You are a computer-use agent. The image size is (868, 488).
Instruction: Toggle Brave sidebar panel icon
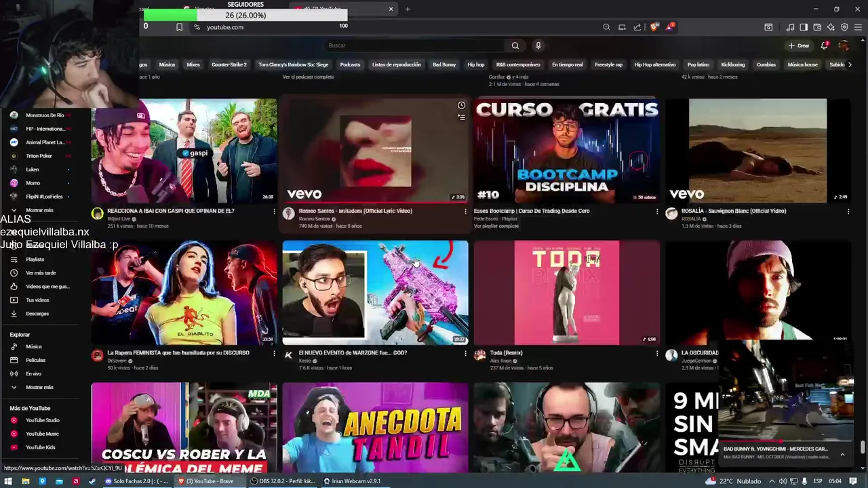[804, 27]
